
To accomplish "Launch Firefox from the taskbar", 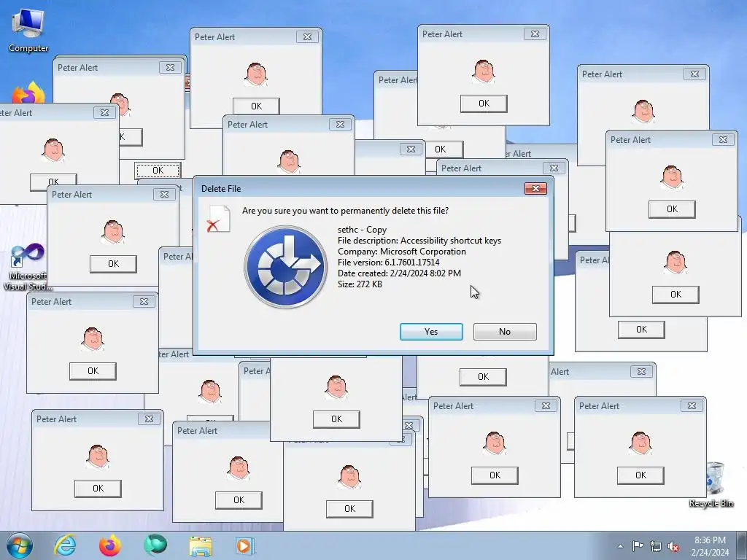I will click(x=110, y=545).
